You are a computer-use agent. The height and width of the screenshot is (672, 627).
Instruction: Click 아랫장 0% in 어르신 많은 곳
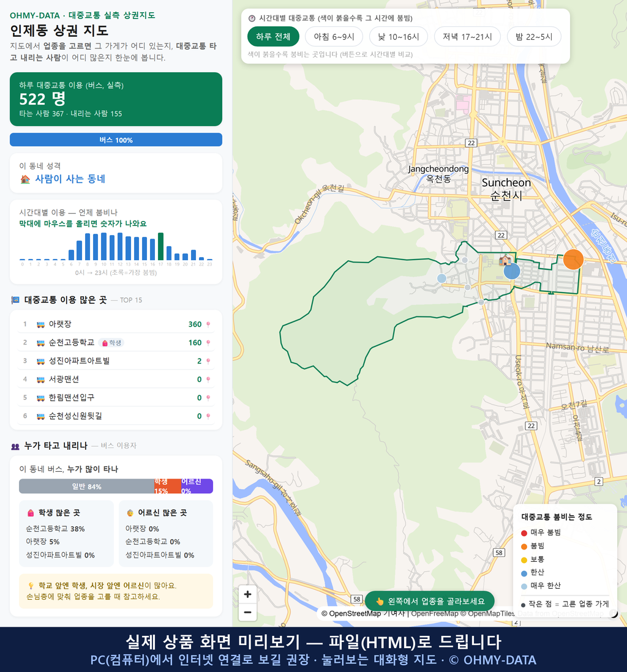(x=142, y=529)
